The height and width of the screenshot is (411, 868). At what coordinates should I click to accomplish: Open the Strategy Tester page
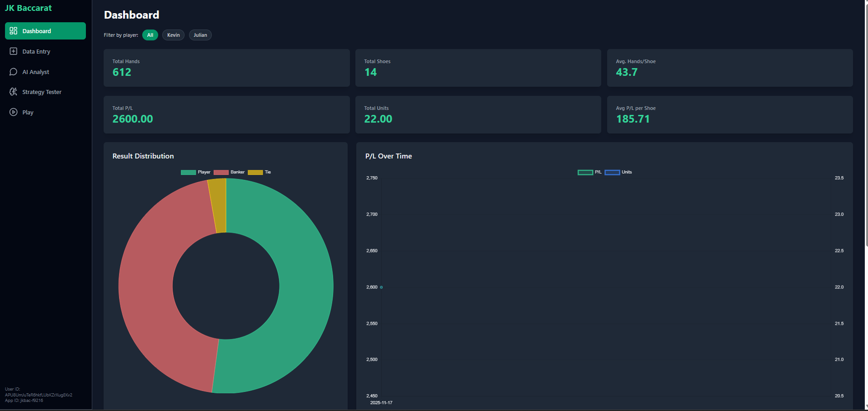tap(42, 91)
